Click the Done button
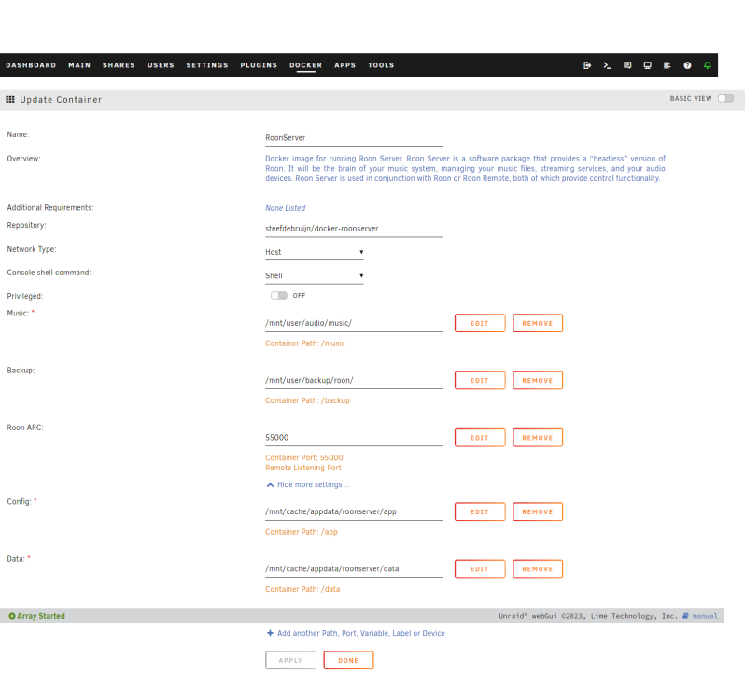This screenshot has height=700, width=745. pyautogui.click(x=348, y=660)
